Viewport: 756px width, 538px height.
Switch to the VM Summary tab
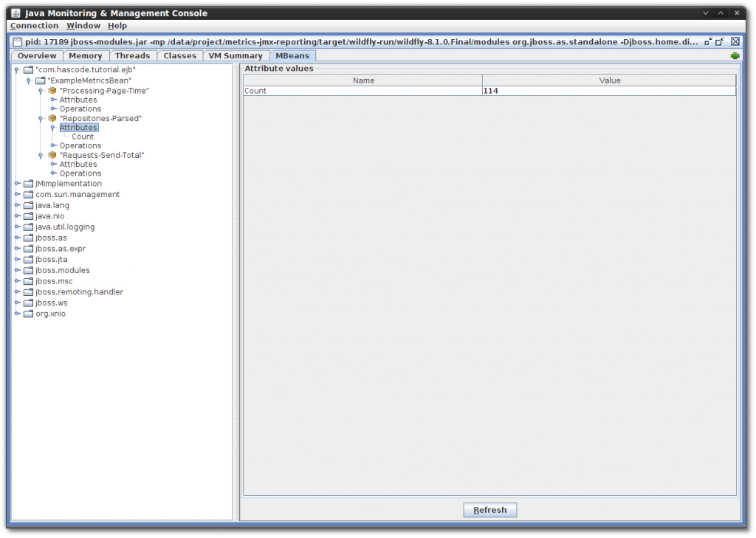click(x=235, y=55)
